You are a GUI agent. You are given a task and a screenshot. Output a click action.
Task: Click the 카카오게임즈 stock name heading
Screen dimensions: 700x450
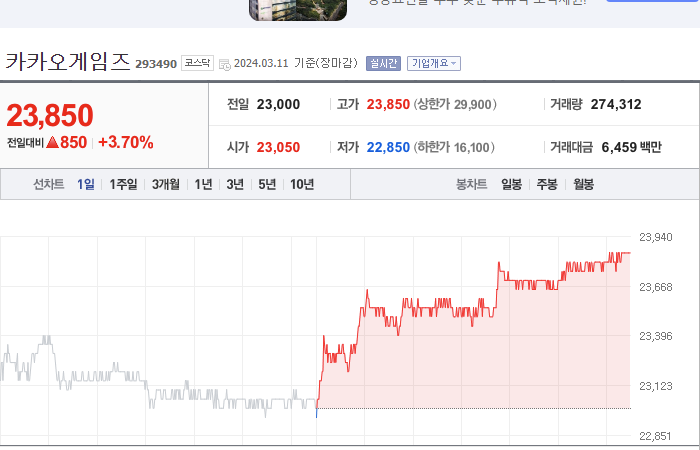67,61
